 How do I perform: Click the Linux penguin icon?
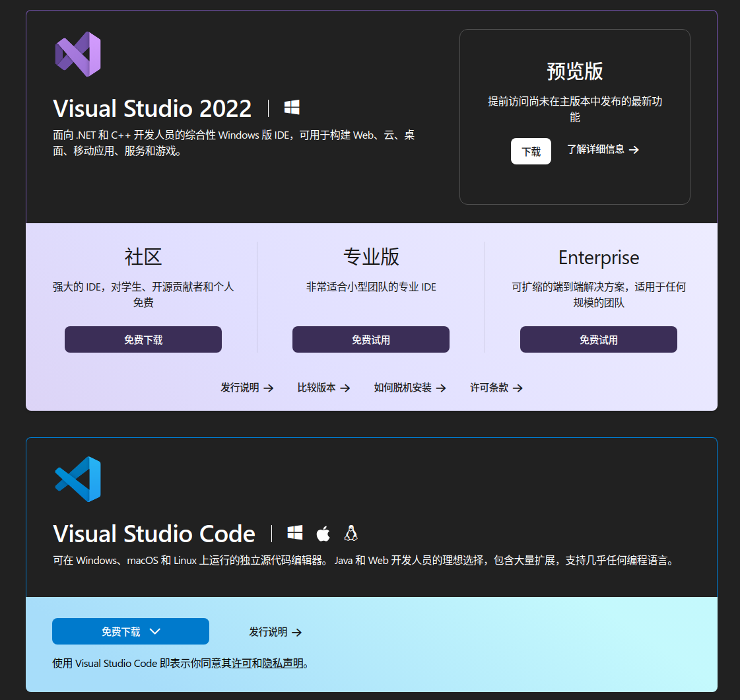[x=351, y=533]
